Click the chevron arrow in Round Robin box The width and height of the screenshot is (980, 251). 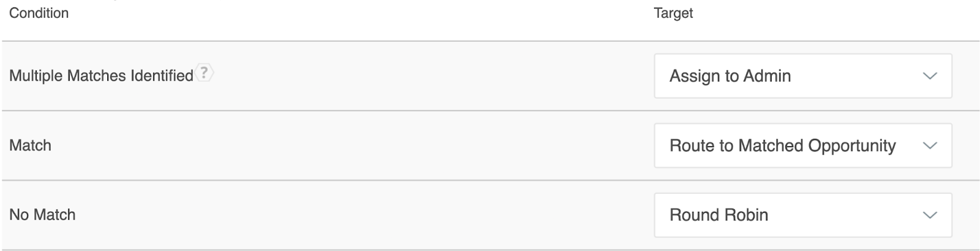click(x=930, y=215)
